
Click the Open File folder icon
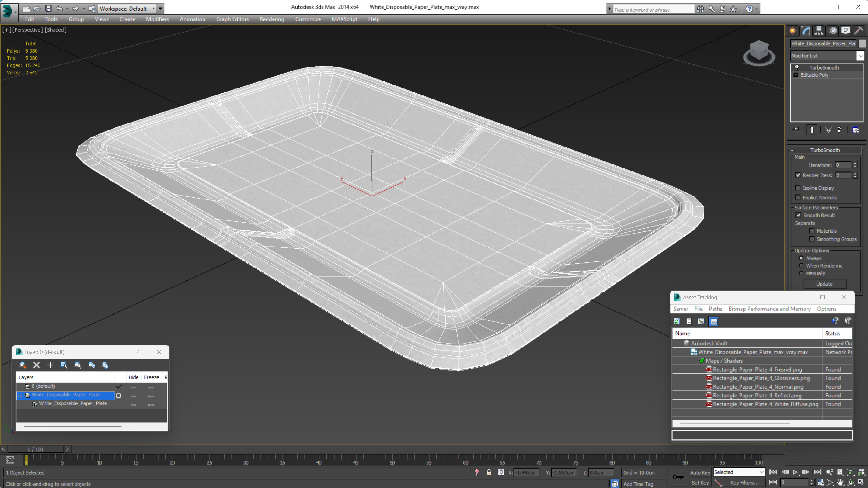coord(37,9)
